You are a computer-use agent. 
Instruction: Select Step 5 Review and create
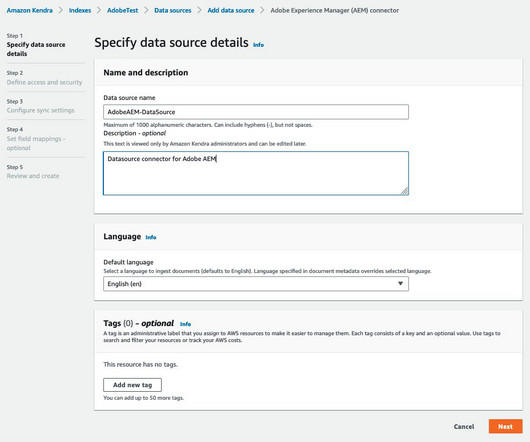33,176
